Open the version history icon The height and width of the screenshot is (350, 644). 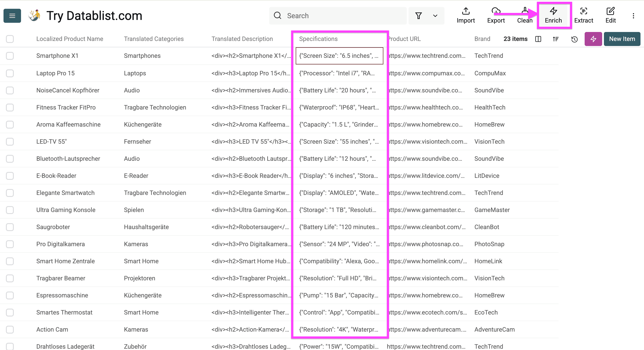click(574, 39)
